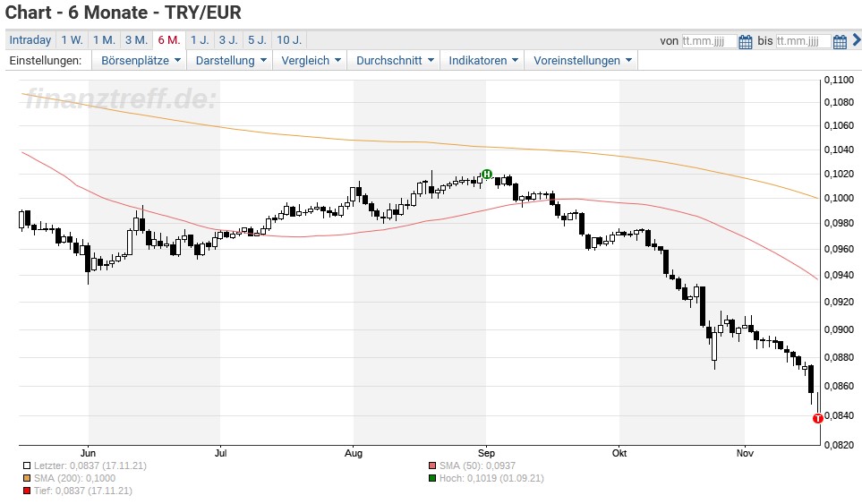This screenshot has height=504, width=862.
Task: Click the 0,0840 price label on y-axis
Action: 839,415
